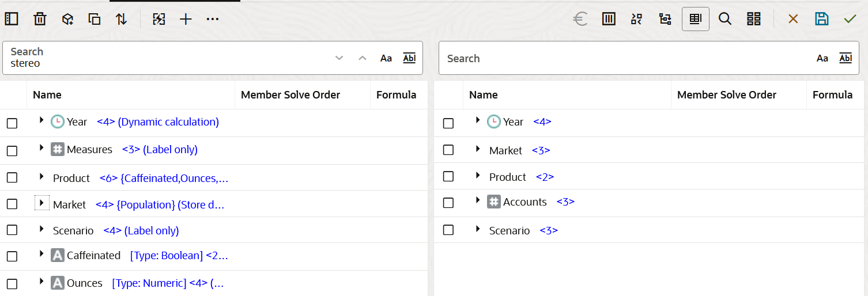Click the up-down arrows move icon

pyautogui.click(x=121, y=19)
